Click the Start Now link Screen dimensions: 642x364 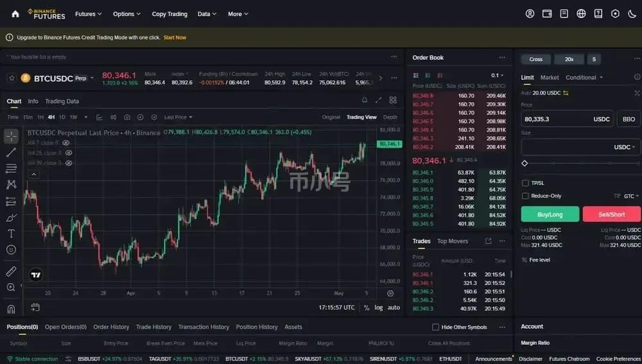point(175,37)
